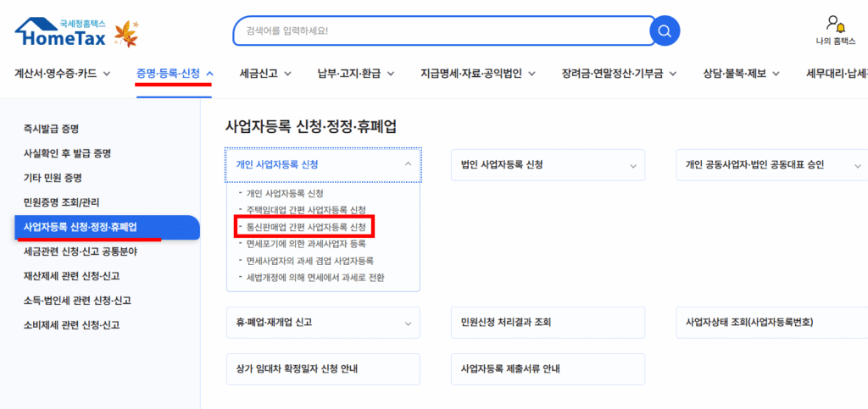Screen dimensions: 868x409
Task: Open 납부·고지·환급 menu
Action: [x=348, y=74]
